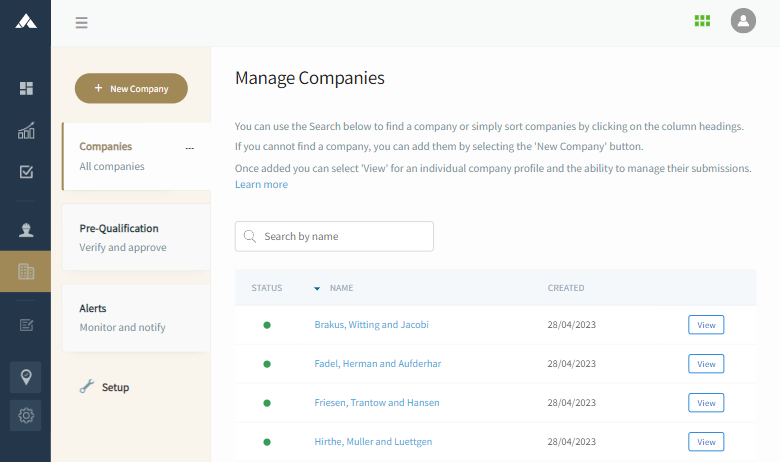Click created date of Hirthe row

(x=572, y=442)
